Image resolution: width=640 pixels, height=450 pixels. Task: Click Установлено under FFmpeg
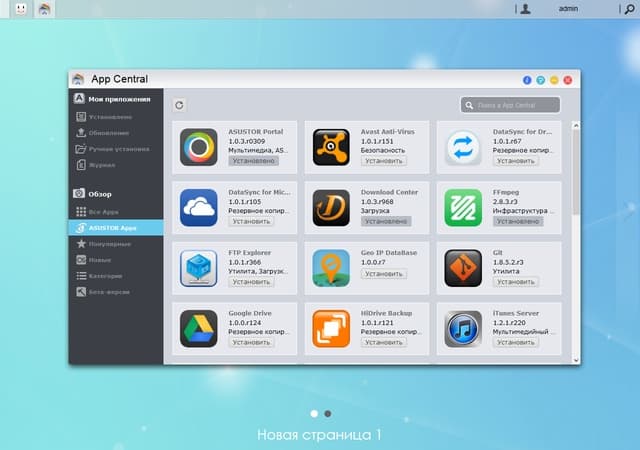tap(518, 221)
